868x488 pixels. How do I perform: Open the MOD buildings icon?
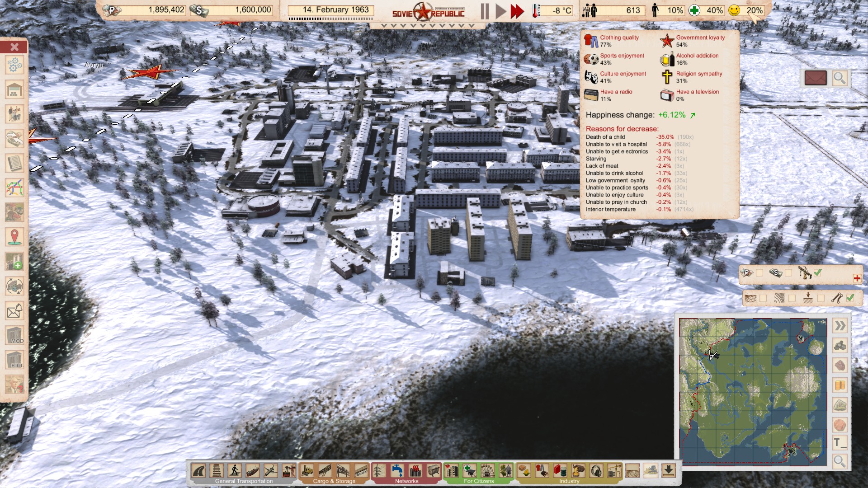pyautogui.click(x=14, y=335)
